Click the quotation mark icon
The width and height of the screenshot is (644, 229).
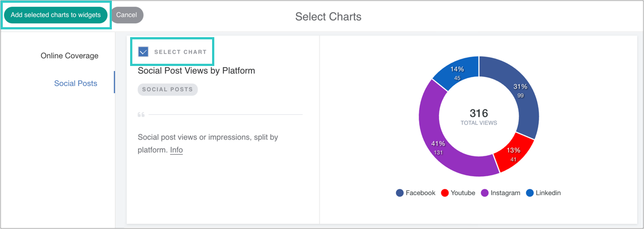(x=141, y=115)
